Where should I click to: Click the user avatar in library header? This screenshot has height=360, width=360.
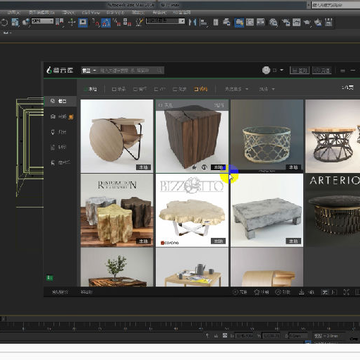click(266, 70)
